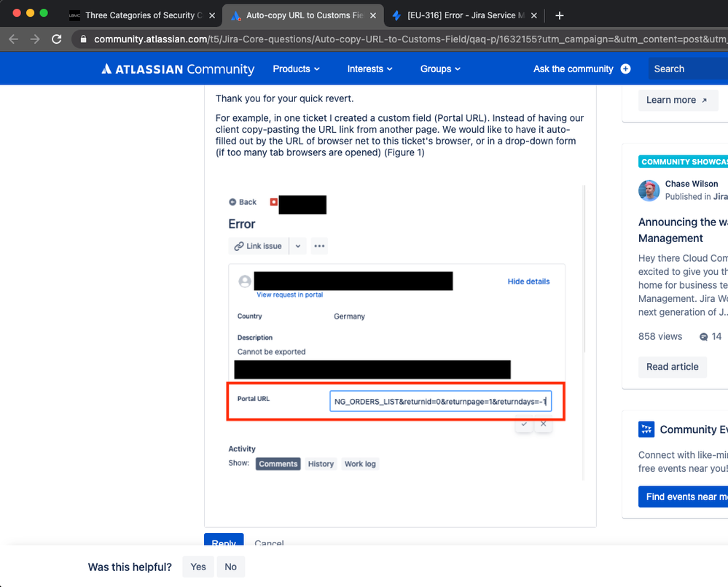This screenshot has height=587, width=728.
Task: Click the Portal URL text field
Action: point(440,401)
